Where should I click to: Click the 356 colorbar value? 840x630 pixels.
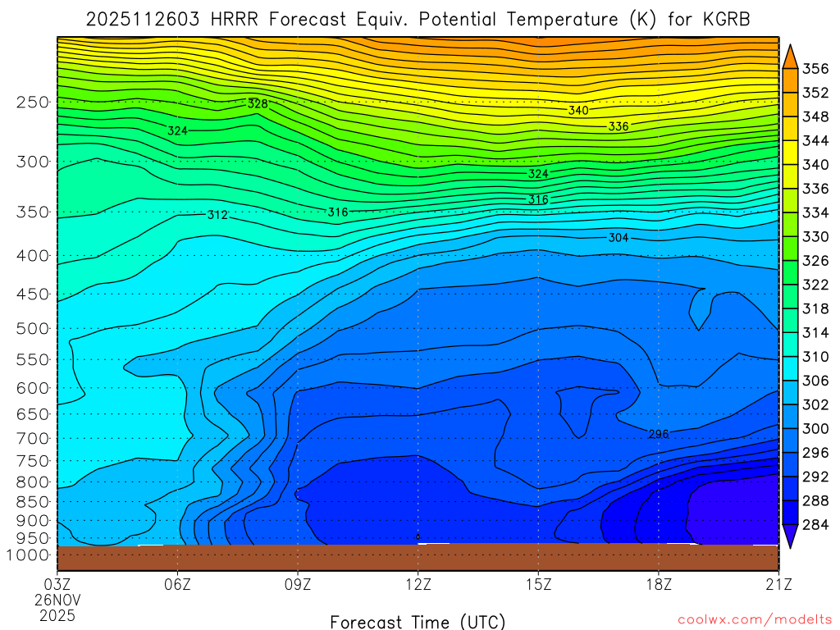(x=815, y=69)
